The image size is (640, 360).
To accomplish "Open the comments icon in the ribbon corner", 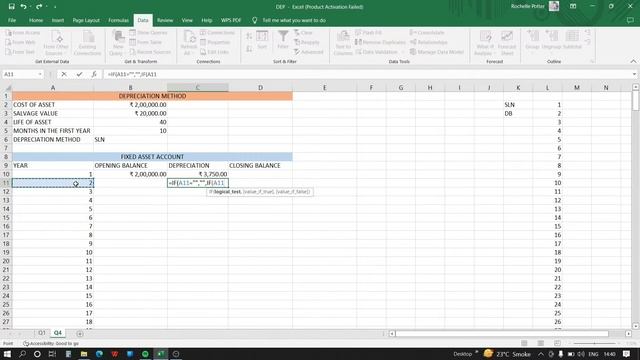I will click(630, 20).
